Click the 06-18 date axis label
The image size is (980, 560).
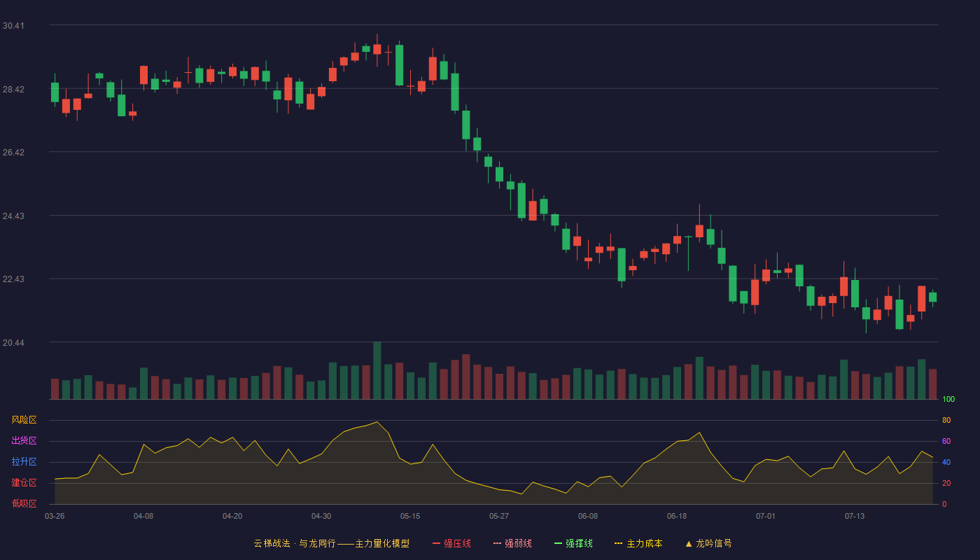(x=677, y=516)
